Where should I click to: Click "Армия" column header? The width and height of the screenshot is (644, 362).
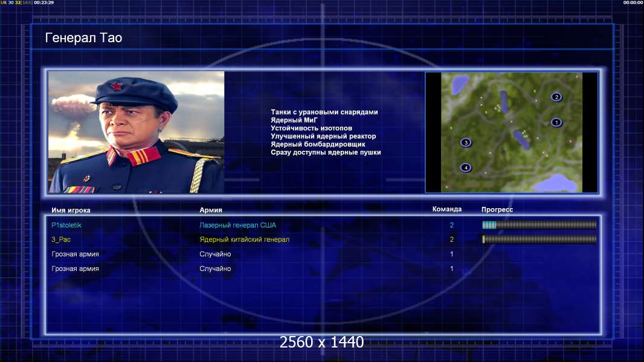click(x=211, y=210)
